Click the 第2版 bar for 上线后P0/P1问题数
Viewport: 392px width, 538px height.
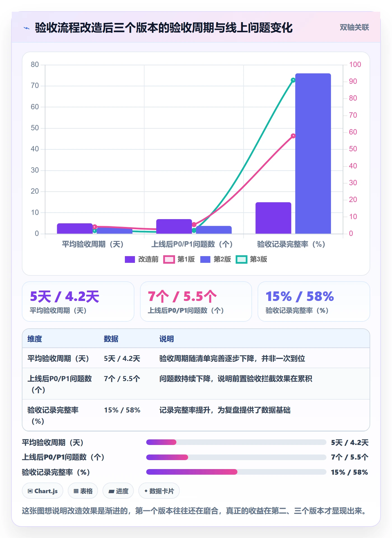214,230
